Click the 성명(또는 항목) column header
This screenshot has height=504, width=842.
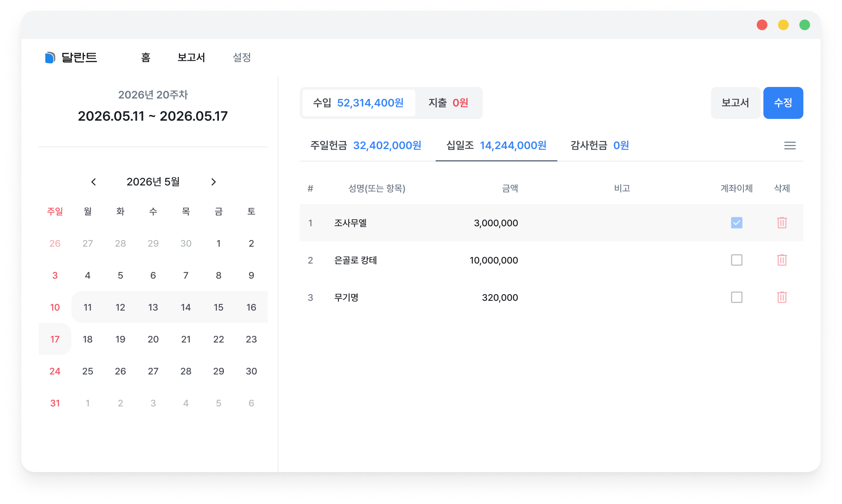point(377,189)
